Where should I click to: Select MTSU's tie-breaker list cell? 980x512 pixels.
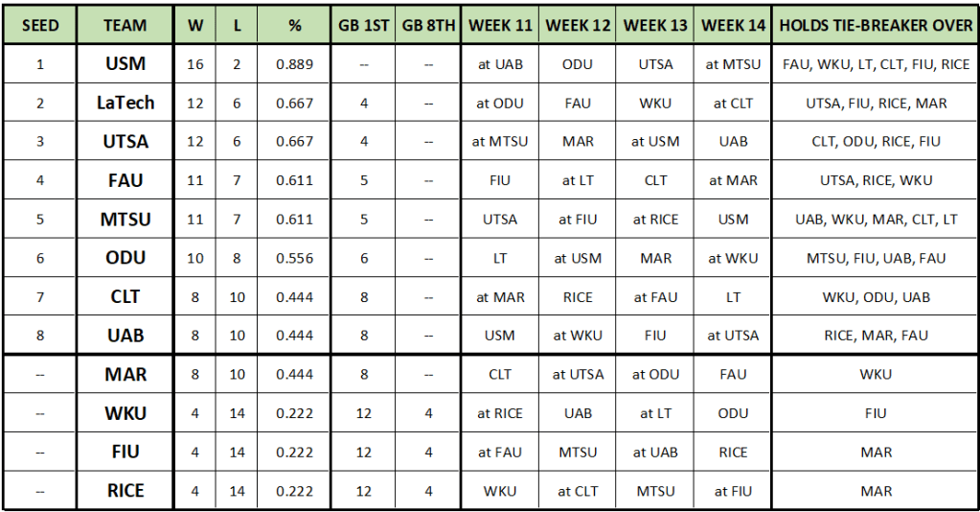[x=876, y=220]
